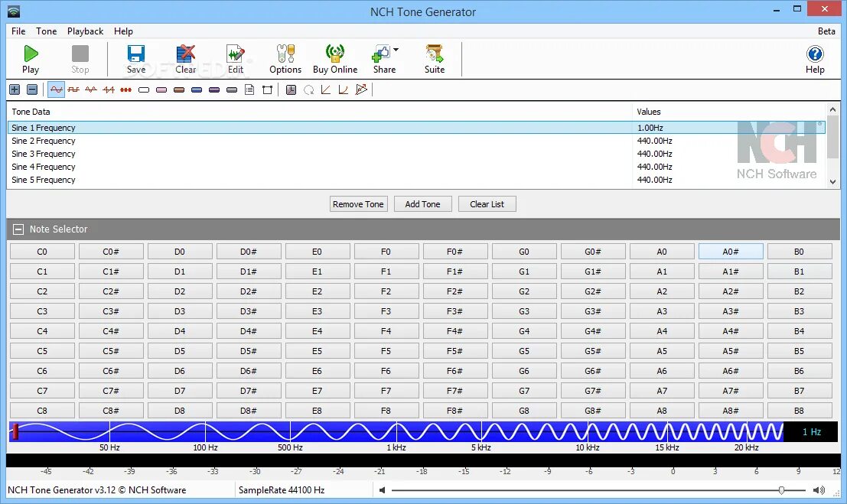This screenshot has height=504, width=847.
Task: Click the curved log sweep icon
Action: [x=343, y=89]
